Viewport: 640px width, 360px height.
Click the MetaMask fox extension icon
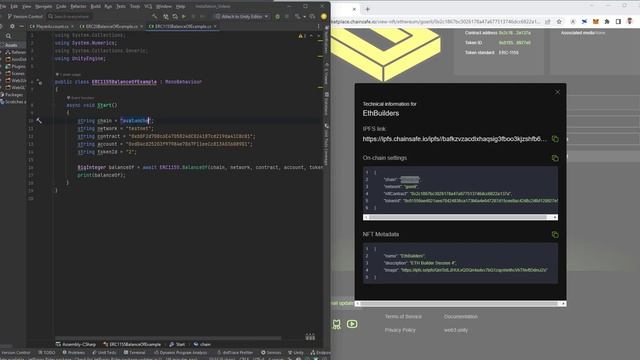596,21
